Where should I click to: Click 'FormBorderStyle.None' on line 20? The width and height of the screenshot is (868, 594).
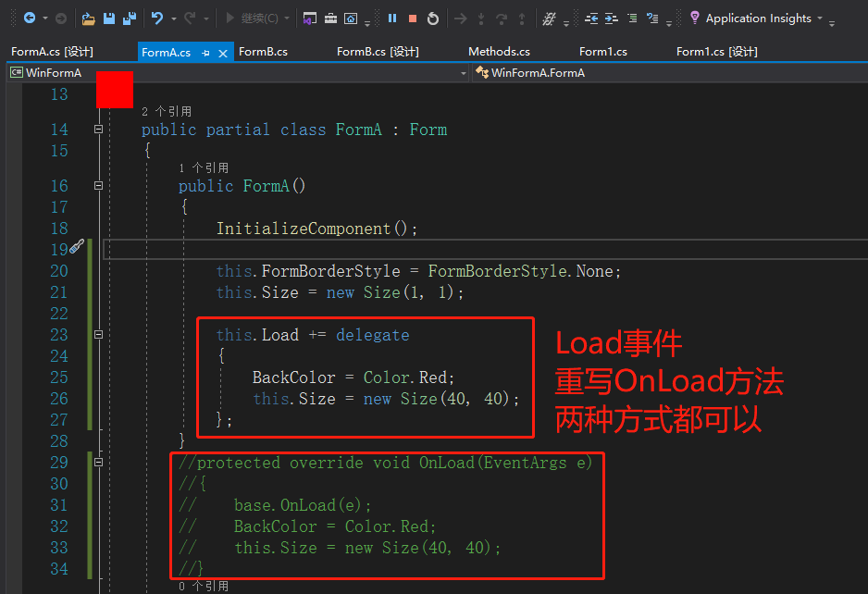520,271
